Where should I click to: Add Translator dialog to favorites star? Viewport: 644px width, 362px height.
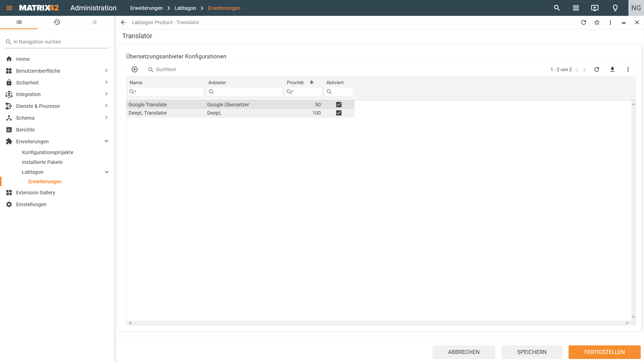tap(597, 22)
